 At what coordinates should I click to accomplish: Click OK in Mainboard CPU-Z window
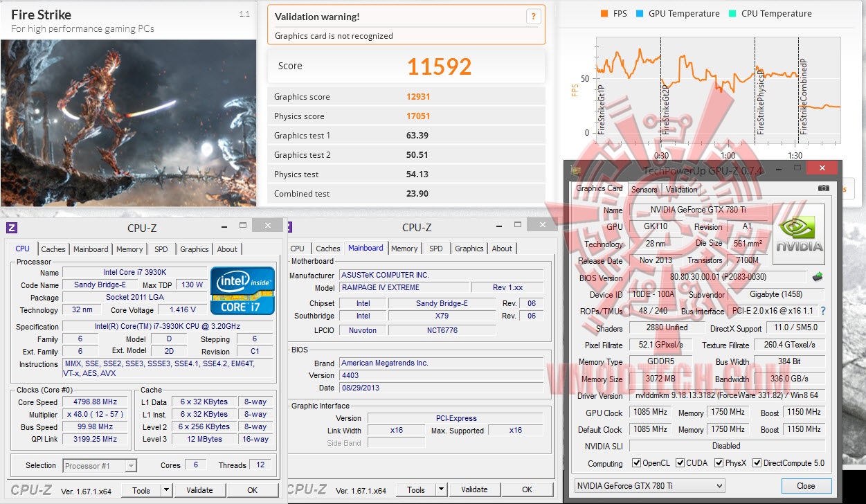(x=527, y=490)
